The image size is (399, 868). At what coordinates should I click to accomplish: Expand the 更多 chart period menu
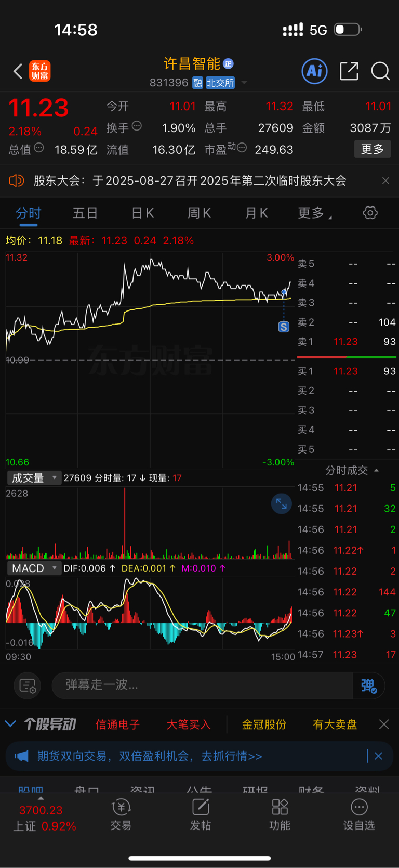click(314, 213)
